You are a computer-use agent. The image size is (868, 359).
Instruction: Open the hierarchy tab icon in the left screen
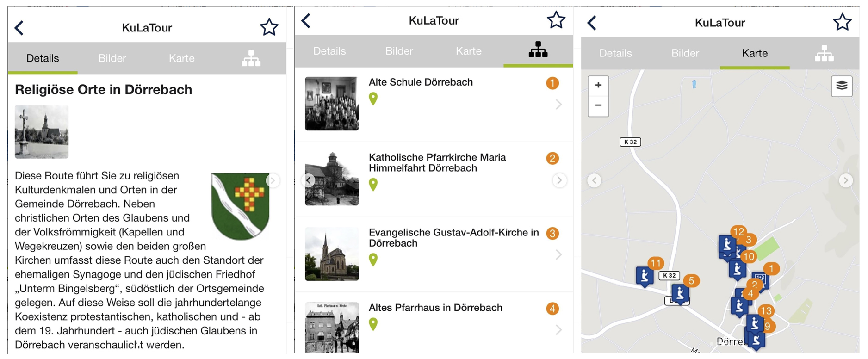coord(251,58)
